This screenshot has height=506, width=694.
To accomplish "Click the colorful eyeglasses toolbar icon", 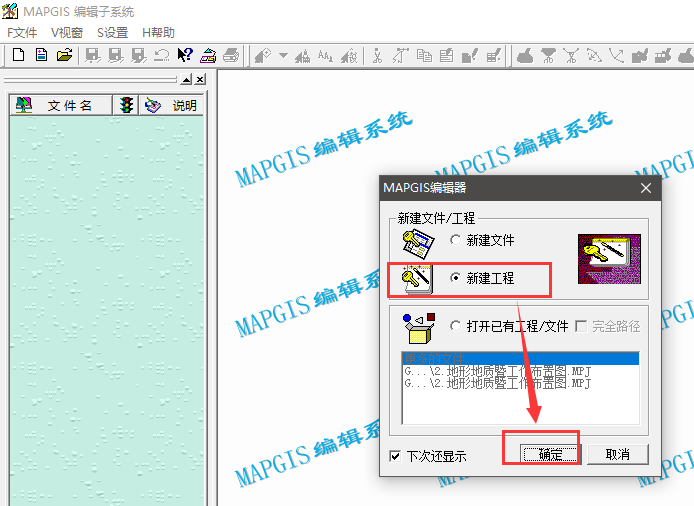I will pos(208,55).
